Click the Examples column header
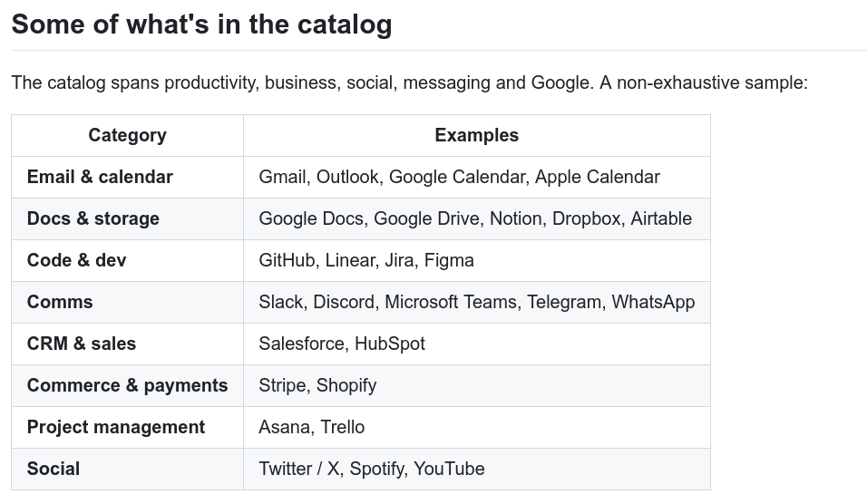Viewport: 867px width, 504px height. tap(477, 135)
